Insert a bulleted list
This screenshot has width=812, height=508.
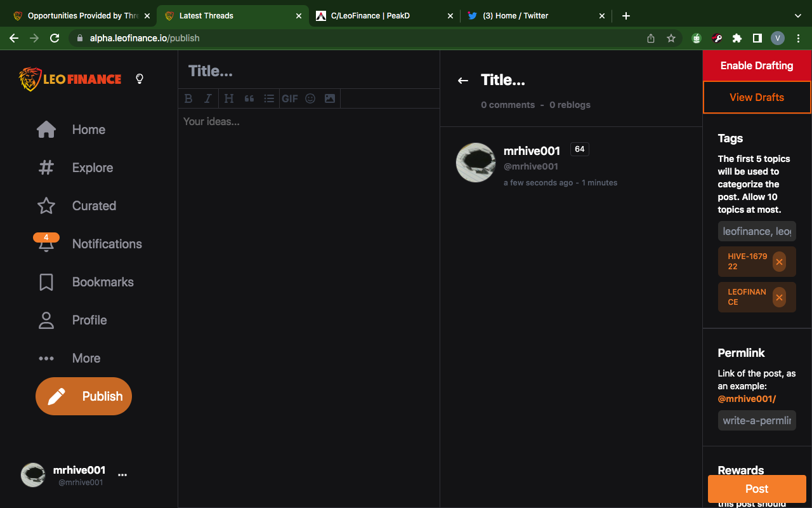tap(269, 98)
